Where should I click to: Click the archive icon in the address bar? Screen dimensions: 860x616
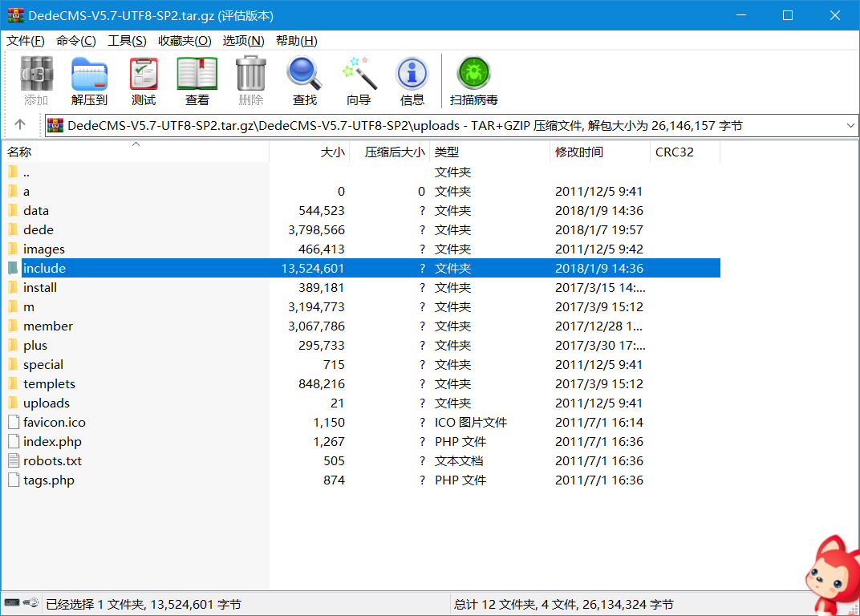(x=55, y=126)
